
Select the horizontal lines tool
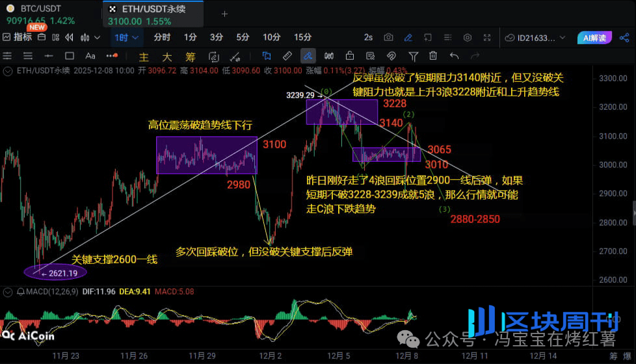click(27, 56)
